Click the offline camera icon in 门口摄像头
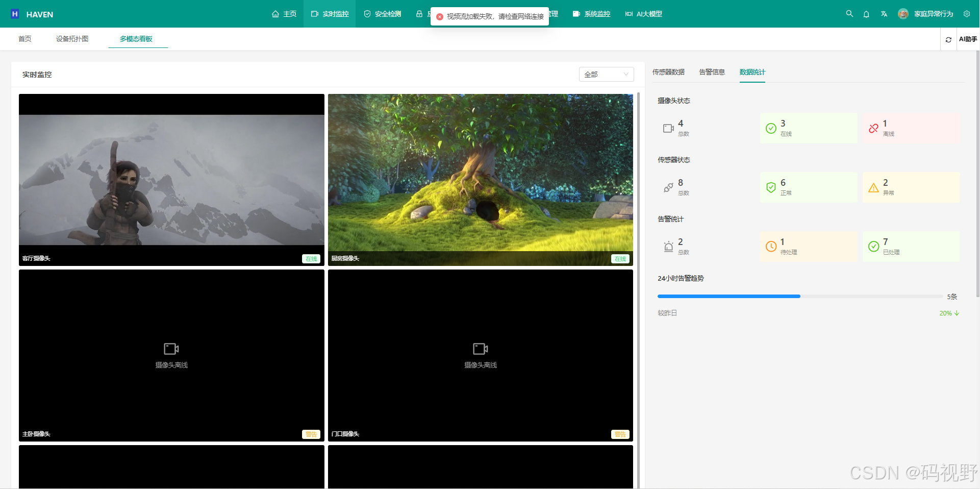The height and width of the screenshot is (489, 980). click(480, 349)
